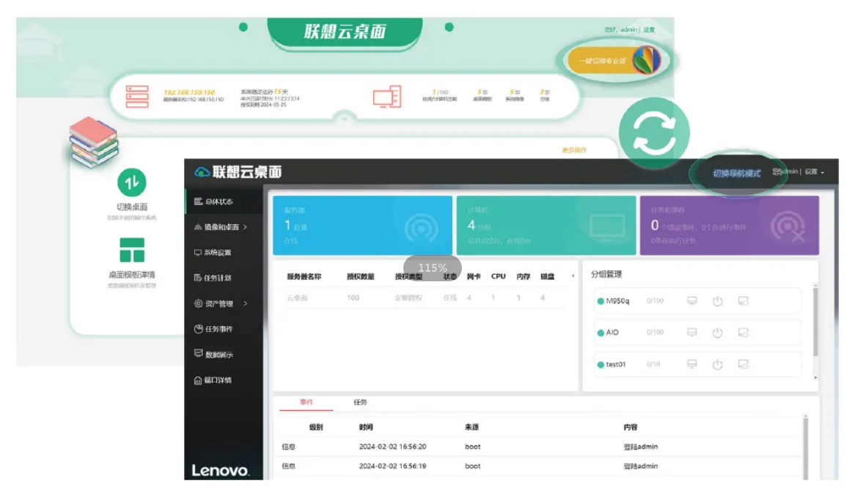
Task: Click the colorful leaf icon on 一键切换专业版
Action: point(646,60)
